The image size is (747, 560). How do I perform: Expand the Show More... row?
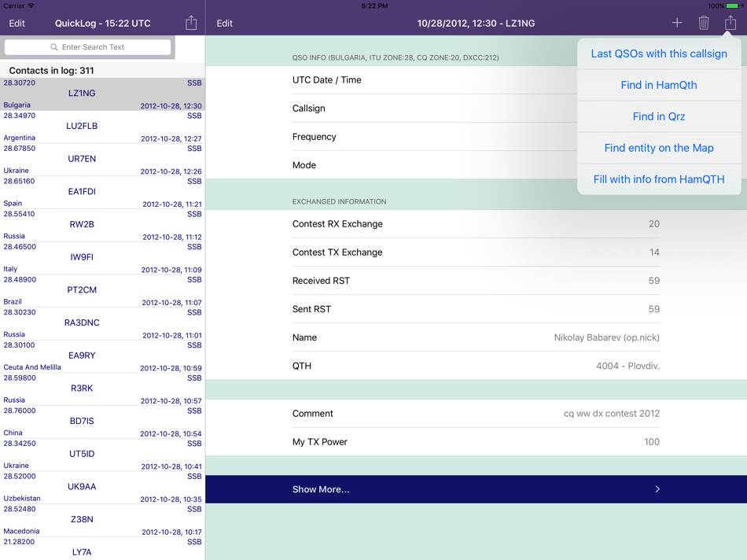pos(476,489)
